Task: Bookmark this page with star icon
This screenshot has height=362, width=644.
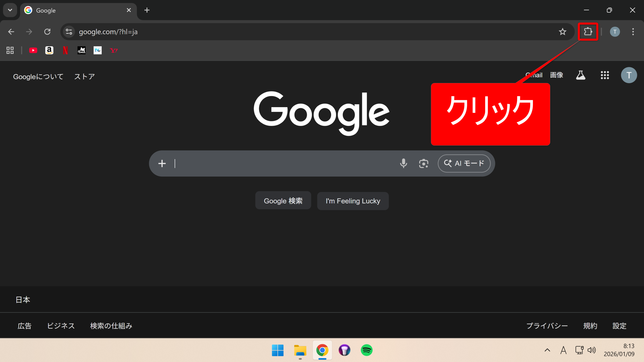Action: click(562, 32)
